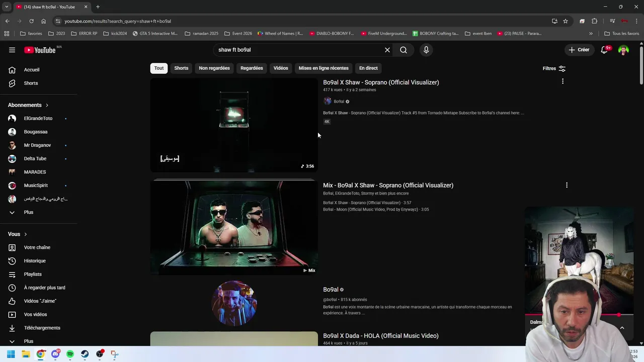Open the ramadan 2025 bookmark folder
This screenshot has width=644, height=362.
point(201,34)
